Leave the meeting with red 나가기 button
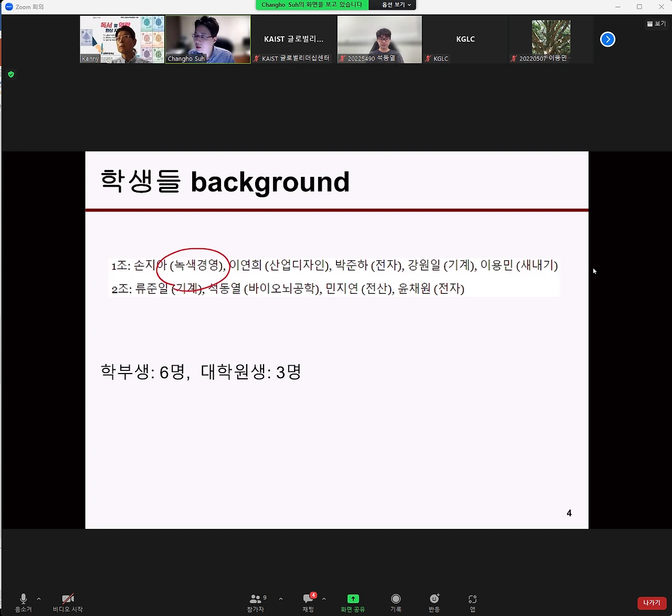Screen dimensions: 672x616 (652, 603)
